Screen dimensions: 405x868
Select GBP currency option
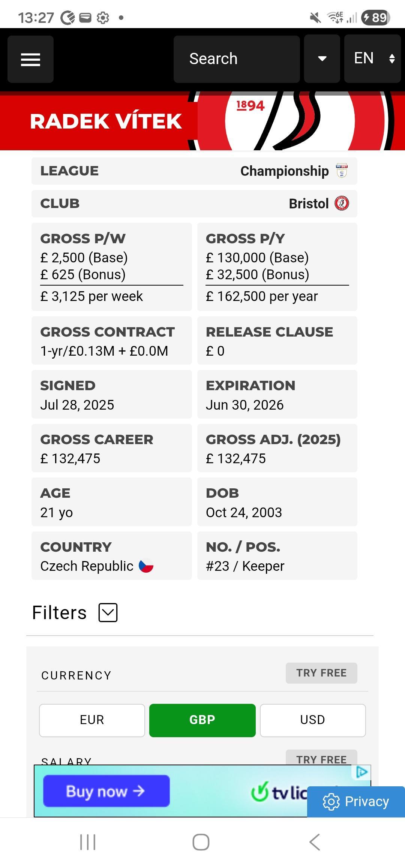point(202,720)
